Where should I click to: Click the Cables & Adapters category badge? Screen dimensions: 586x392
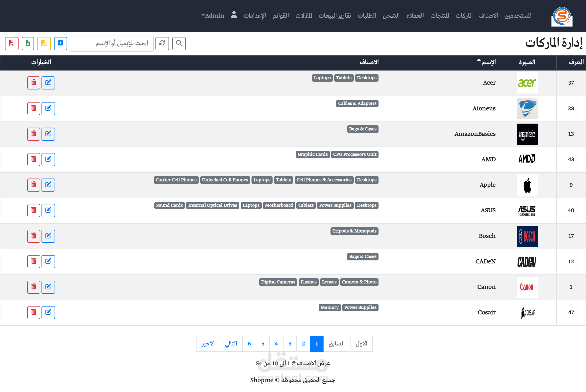tap(357, 103)
